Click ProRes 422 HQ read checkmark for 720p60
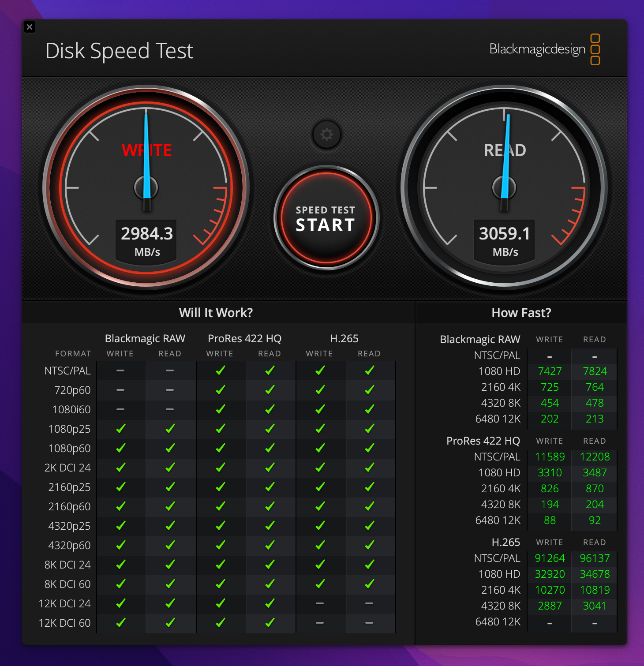The height and width of the screenshot is (666, 644). click(x=270, y=389)
